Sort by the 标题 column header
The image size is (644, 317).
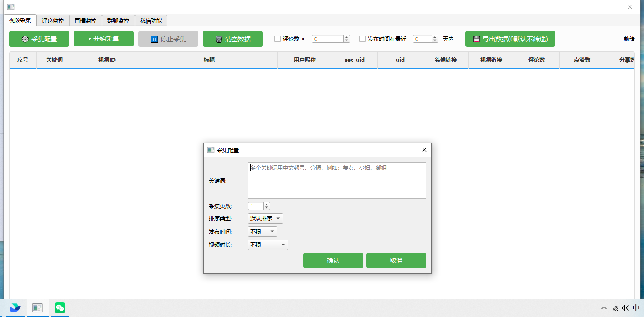[x=209, y=60]
